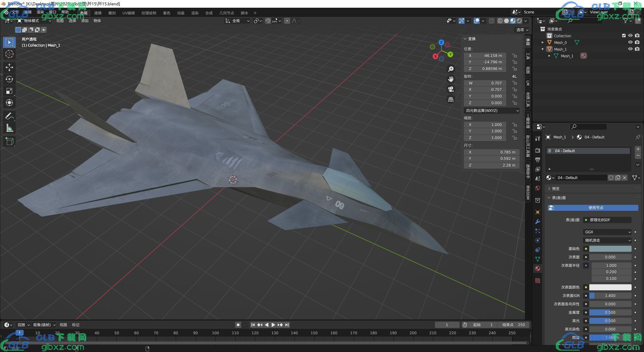Switch to the UV编辑 workspace tab
The image size is (644, 352).
point(128,13)
